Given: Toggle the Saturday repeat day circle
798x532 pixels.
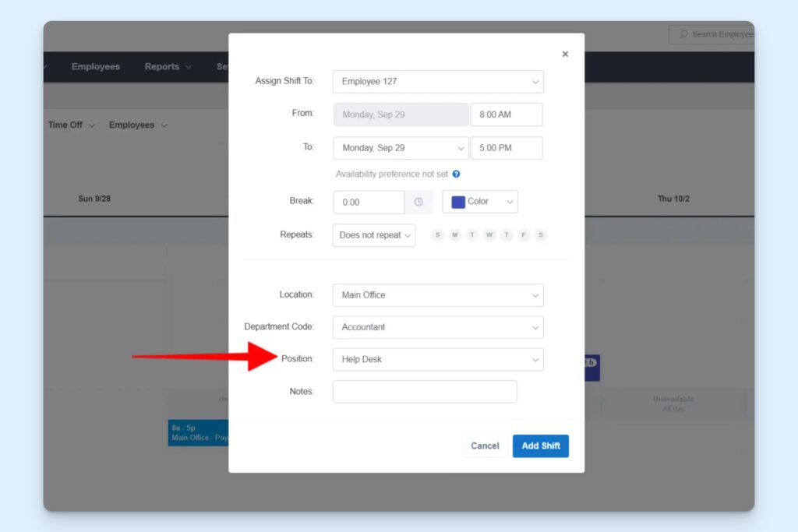Looking at the screenshot, I should (x=541, y=234).
